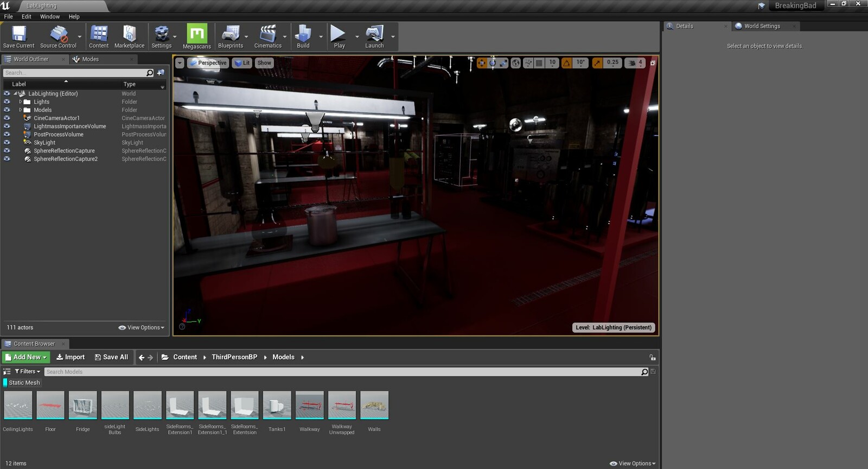
Task: Click Save All in Content Browser
Action: pyautogui.click(x=111, y=357)
